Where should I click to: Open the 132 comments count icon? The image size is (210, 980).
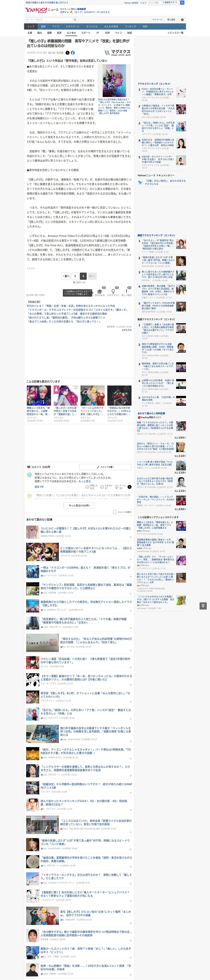(52, 53)
